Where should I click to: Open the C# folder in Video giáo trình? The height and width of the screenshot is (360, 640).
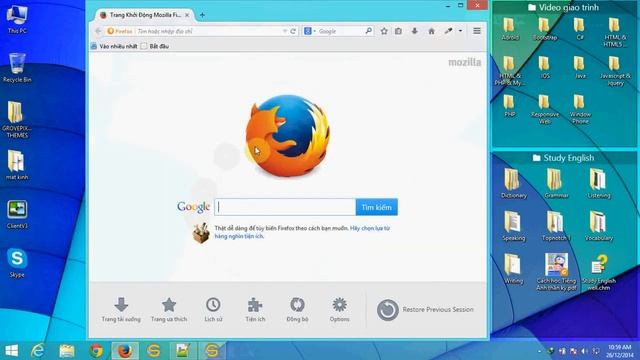[580, 29]
